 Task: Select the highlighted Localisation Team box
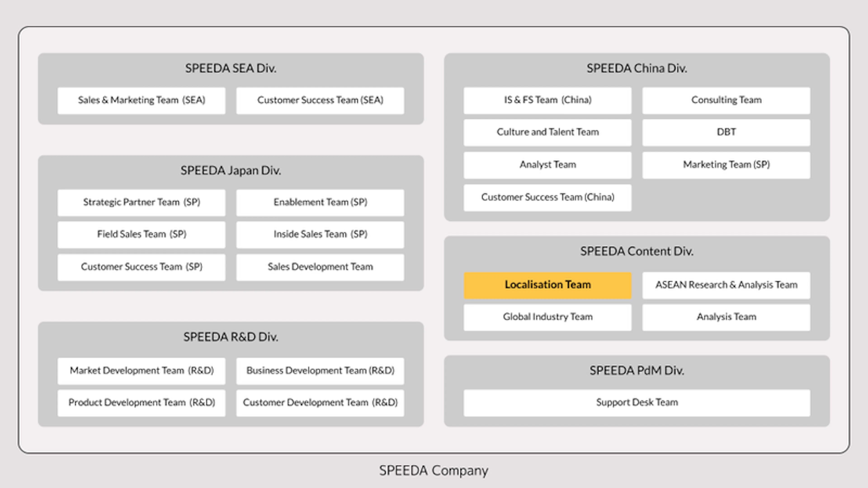coord(547,285)
